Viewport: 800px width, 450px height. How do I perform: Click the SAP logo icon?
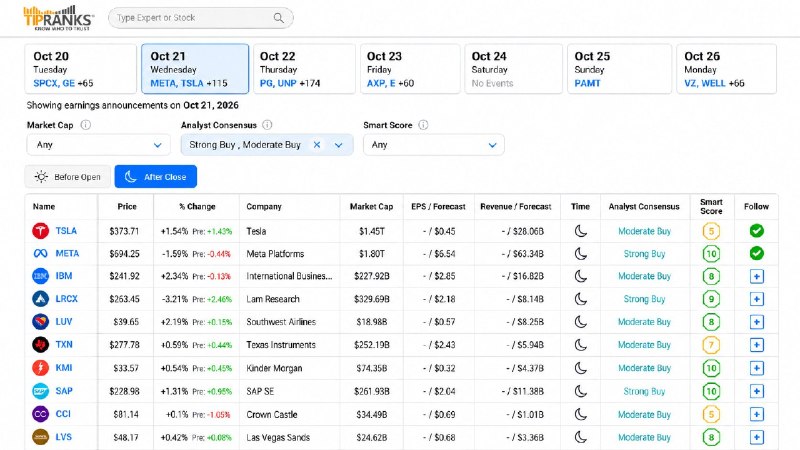click(x=40, y=391)
